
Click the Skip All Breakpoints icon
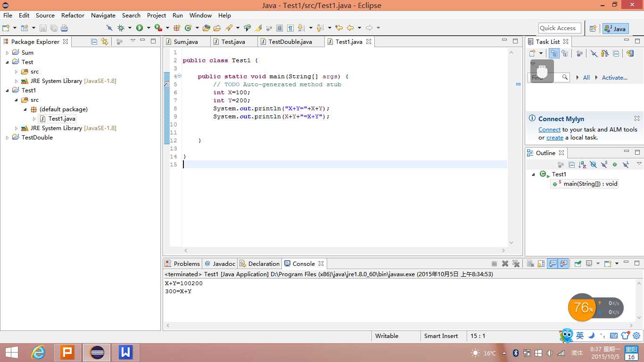pyautogui.click(x=109, y=28)
